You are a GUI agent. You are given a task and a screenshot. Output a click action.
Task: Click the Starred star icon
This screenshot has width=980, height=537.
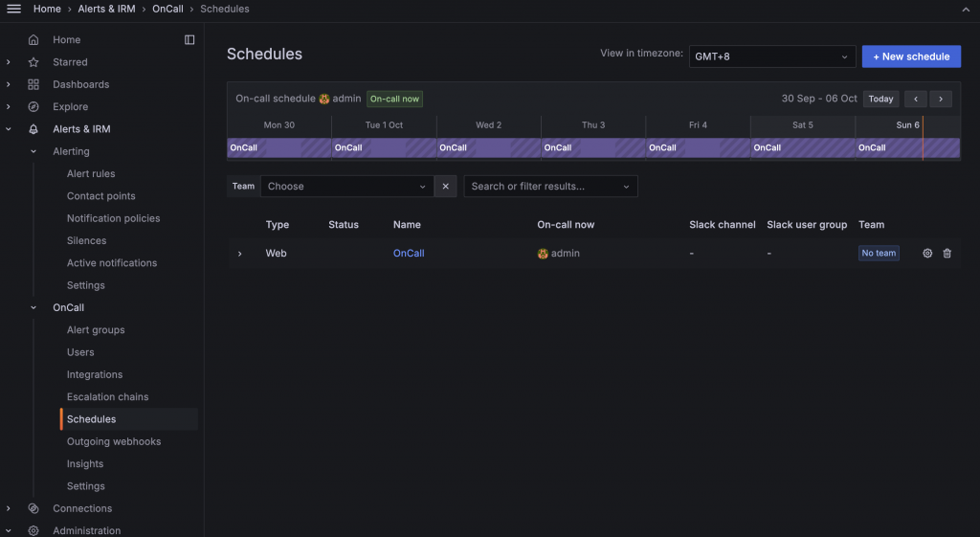[33, 62]
